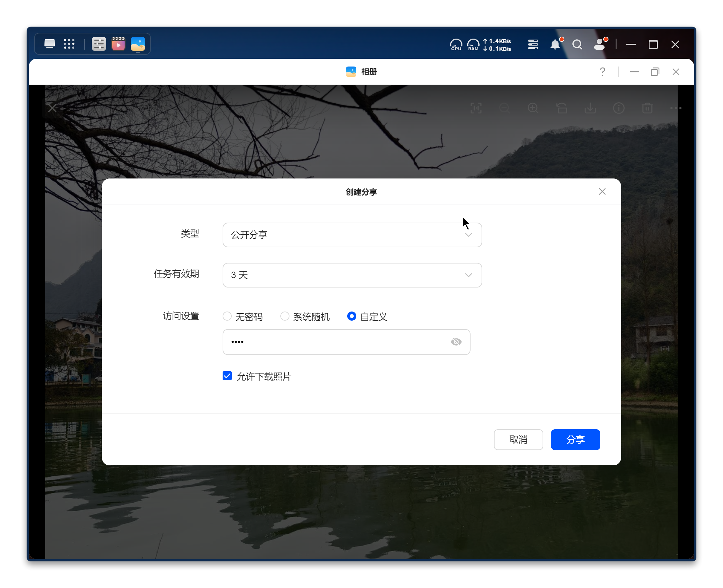Click the search magnifier icon in top bar

point(577,44)
